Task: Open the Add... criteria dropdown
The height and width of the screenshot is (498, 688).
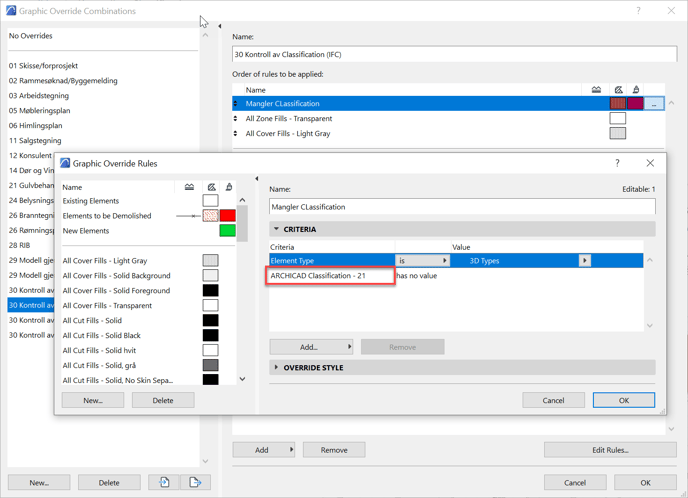Action: pyautogui.click(x=312, y=347)
